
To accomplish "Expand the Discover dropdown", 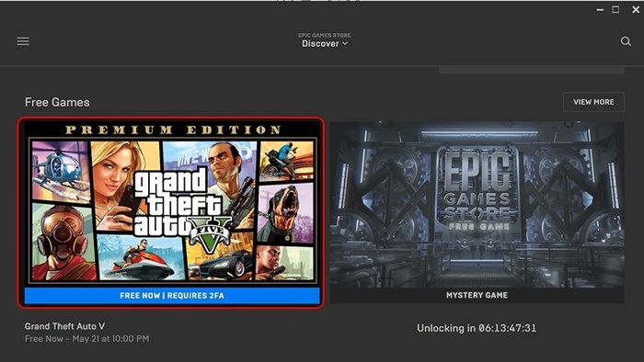I will 325,43.
